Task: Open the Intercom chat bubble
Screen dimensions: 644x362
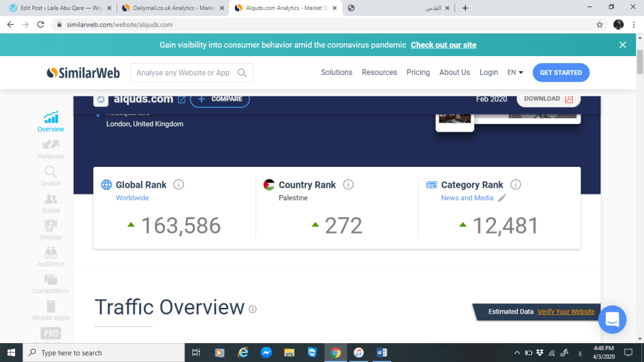Action: (x=612, y=319)
